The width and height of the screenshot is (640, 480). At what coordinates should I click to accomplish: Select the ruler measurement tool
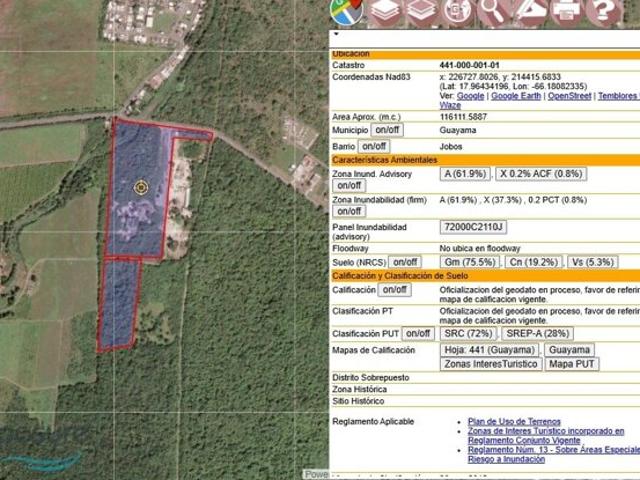point(529,11)
